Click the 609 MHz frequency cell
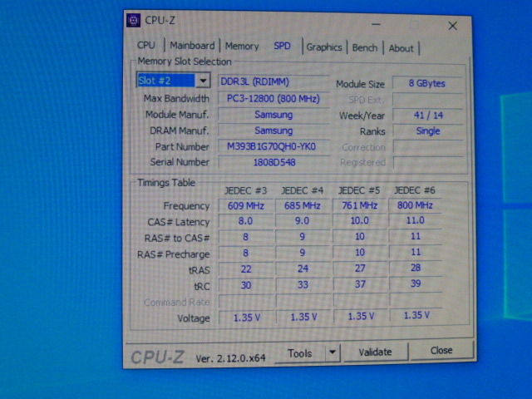532x399 pixels. pyautogui.click(x=246, y=206)
